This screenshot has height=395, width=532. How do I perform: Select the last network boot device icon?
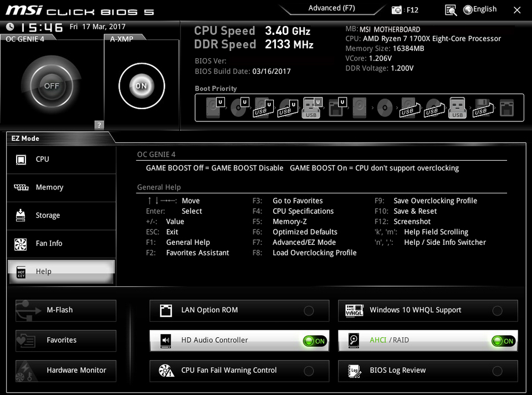(507, 108)
